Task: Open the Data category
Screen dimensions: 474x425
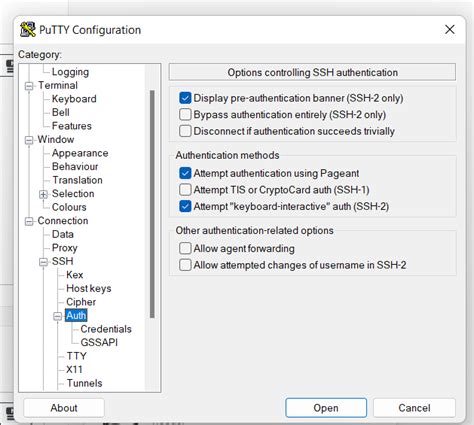Action: 63,234
